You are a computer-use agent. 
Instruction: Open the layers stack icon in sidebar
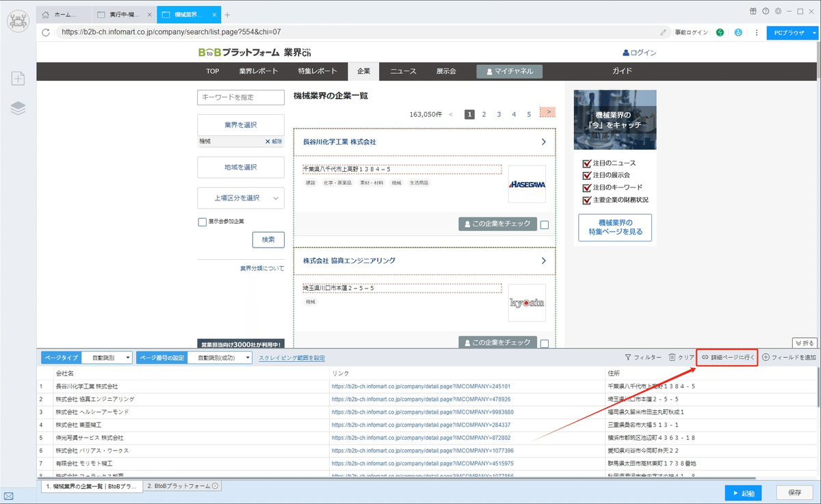click(x=18, y=108)
